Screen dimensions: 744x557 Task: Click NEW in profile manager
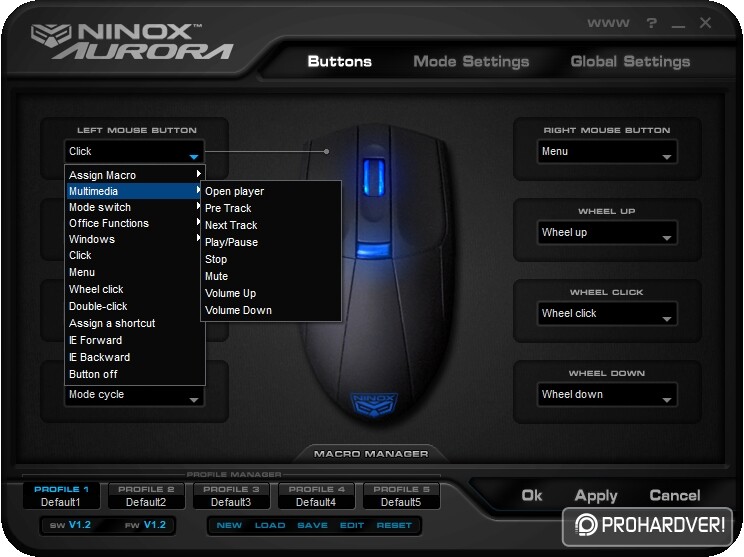pos(229,526)
